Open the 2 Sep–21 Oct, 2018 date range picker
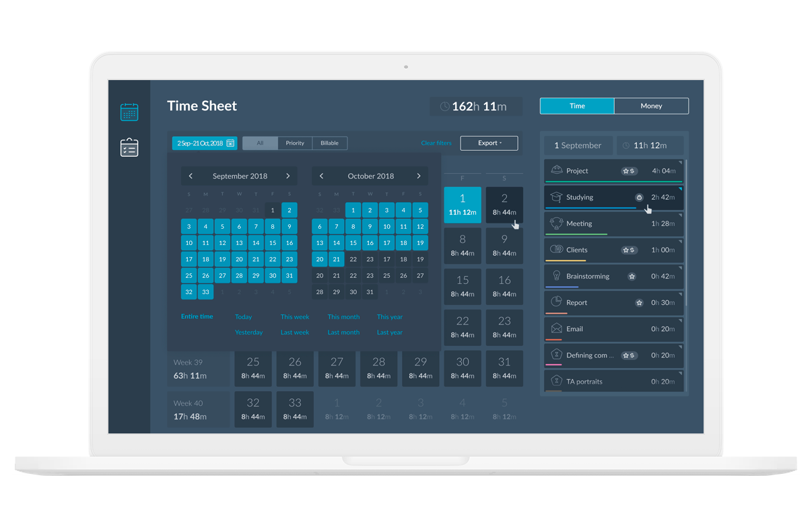Screen dimensions: 812x527 (205, 143)
